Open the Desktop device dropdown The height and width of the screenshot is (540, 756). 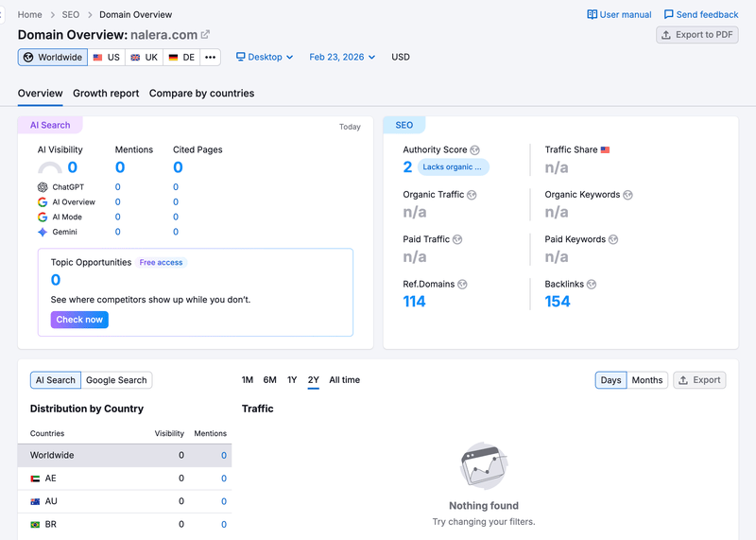[265, 57]
